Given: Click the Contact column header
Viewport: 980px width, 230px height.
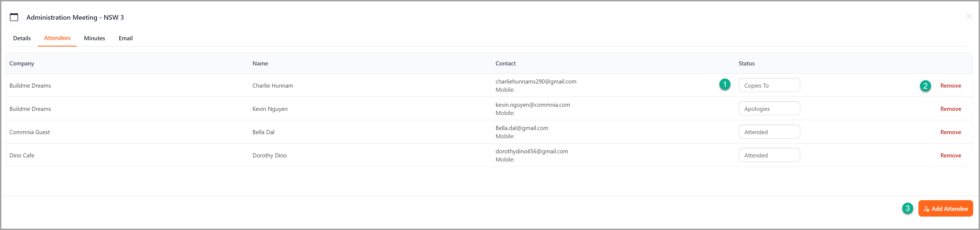Looking at the screenshot, I should tap(505, 64).
